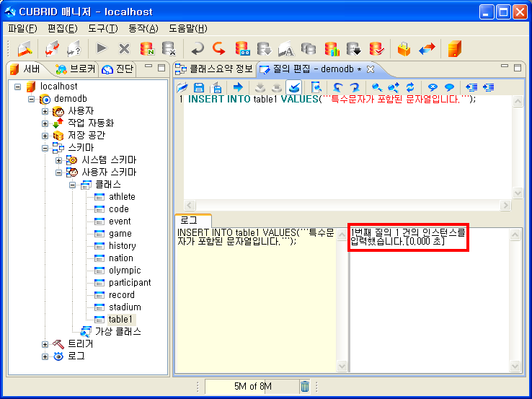Close the 질의 편집 - demodb tab
This screenshot has height=399, width=532.
click(x=371, y=69)
